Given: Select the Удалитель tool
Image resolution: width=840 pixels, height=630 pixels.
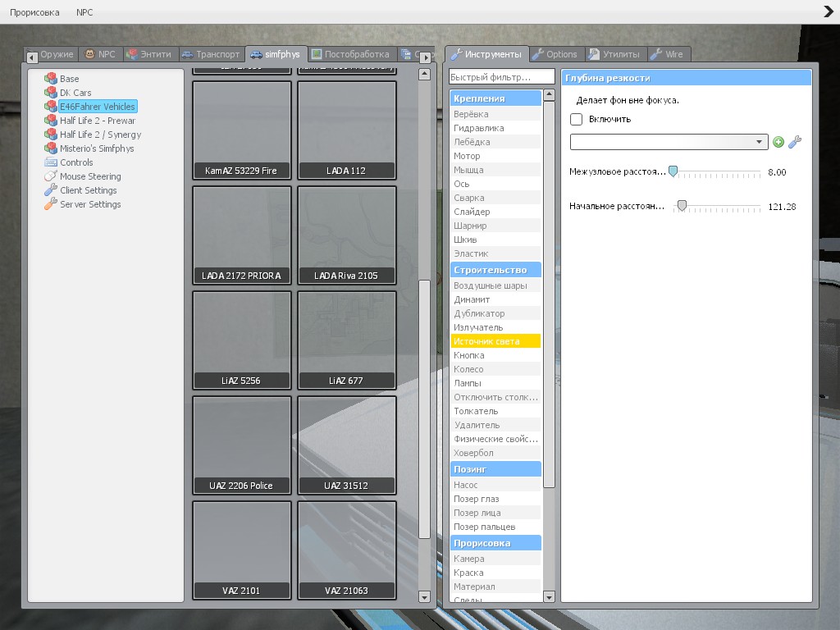Looking at the screenshot, I should (x=495, y=425).
